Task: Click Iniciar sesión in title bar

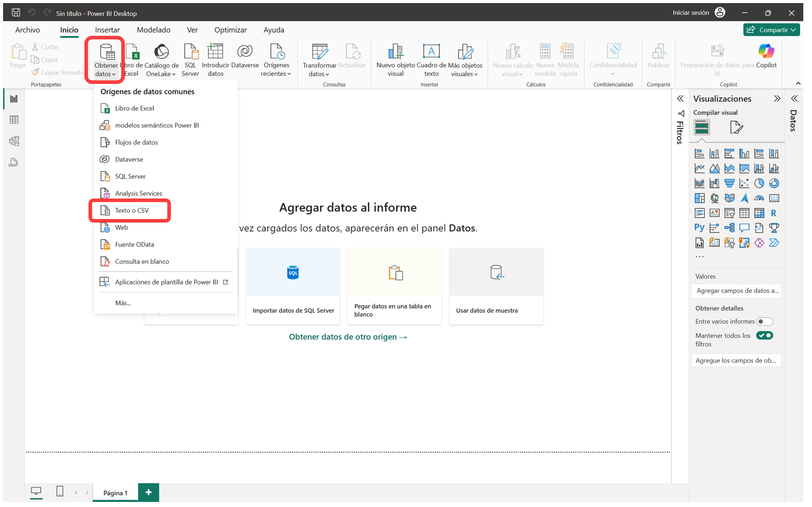Action: click(x=691, y=13)
